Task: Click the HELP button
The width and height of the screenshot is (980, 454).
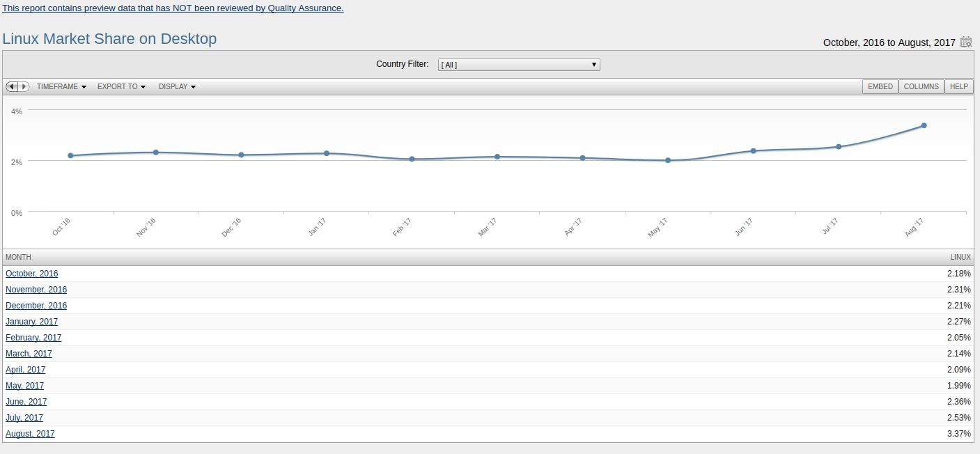Action: pyautogui.click(x=959, y=86)
